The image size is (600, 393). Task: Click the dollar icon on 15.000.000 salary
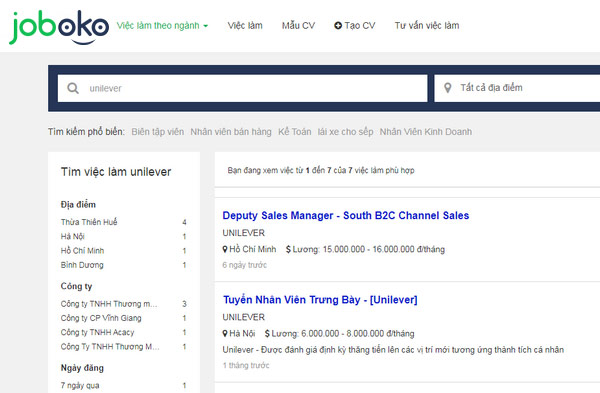point(288,249)
